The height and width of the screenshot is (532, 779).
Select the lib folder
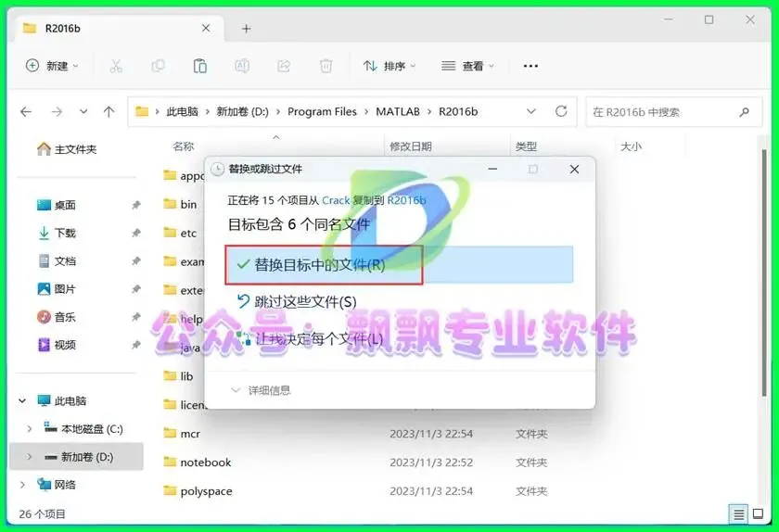click(x=178, y=376)
